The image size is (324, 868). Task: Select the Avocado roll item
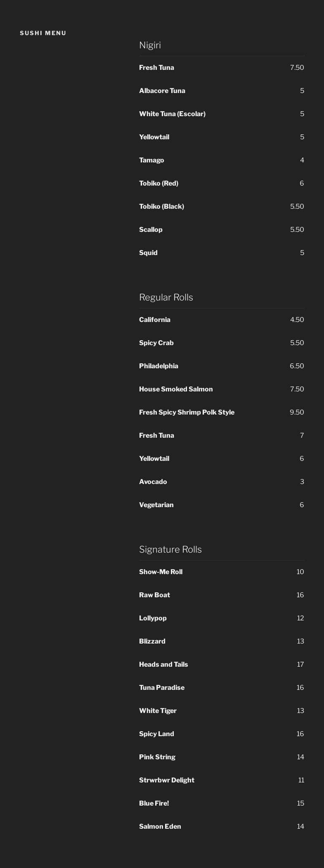point(153,482)
